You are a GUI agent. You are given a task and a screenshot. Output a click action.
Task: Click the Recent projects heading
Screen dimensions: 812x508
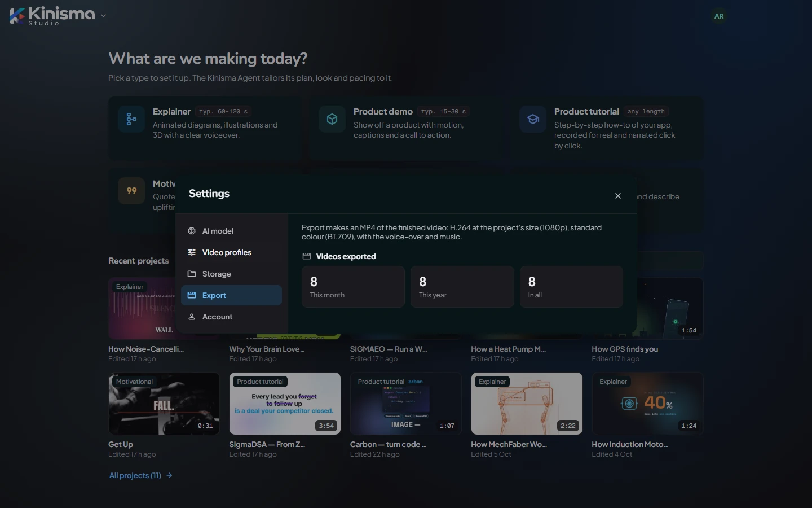pyautogui.click(x=139, y=261)
